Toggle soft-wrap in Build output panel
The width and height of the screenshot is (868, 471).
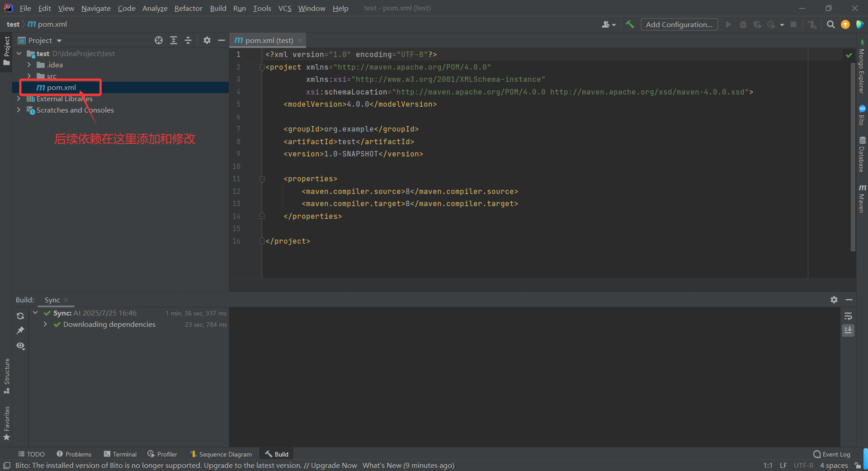coord(848,316)
